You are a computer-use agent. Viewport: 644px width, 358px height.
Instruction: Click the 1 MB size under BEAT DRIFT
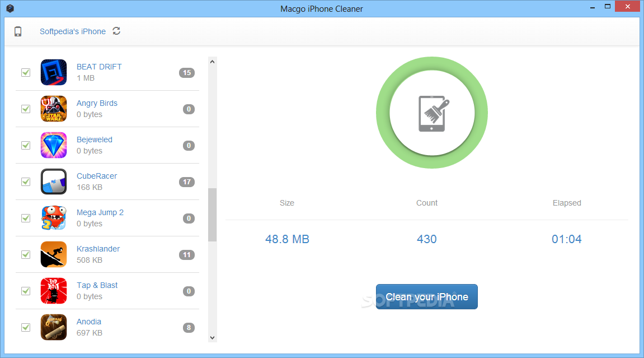click(x=86, y=78)
